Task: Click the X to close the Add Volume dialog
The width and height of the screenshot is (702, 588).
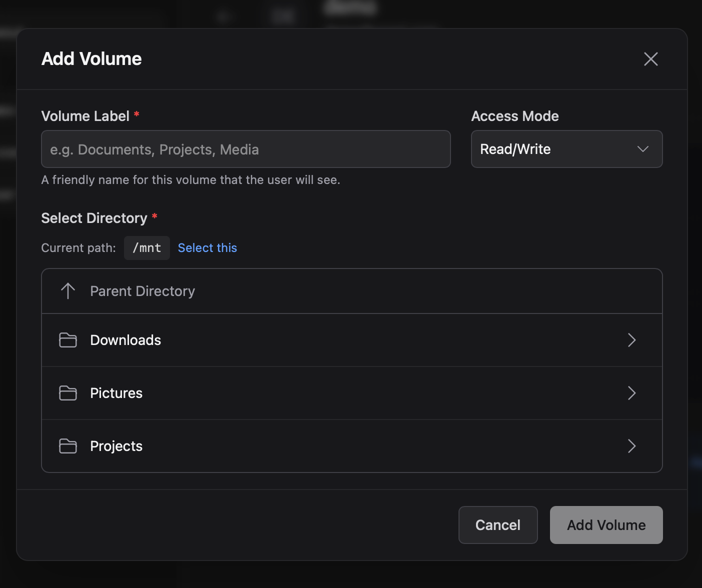Action: point(650,59)
